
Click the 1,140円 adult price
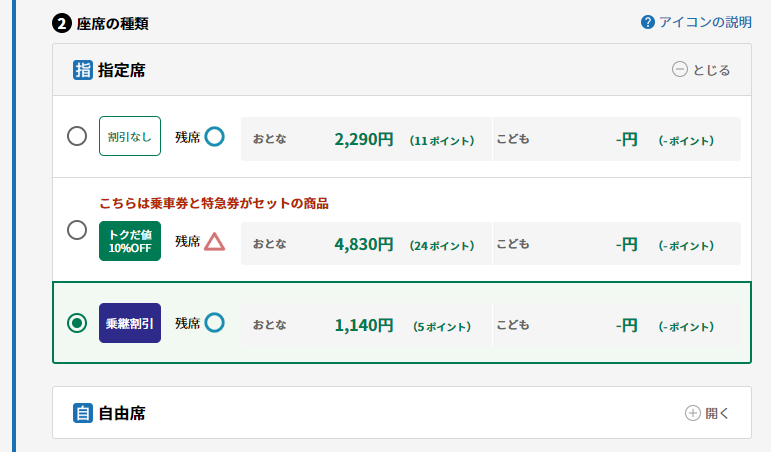click(364, 325)
